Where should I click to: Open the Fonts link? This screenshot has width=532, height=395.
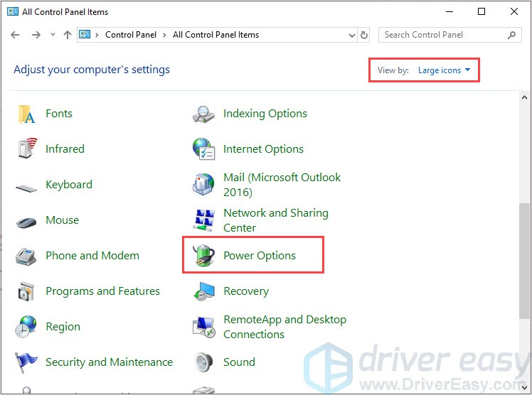pos(59,114)
